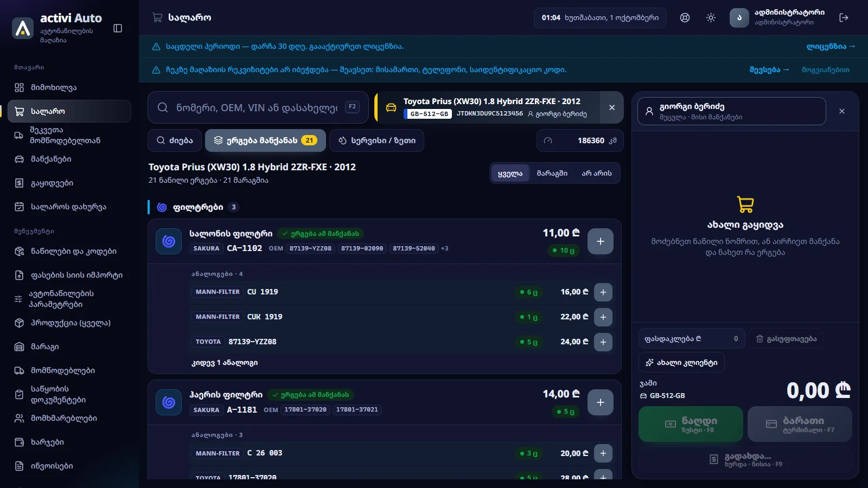This screenshot has height=488, width=868.
Task: Open მარაგი inventory page
Action: [x=69, y=346]
